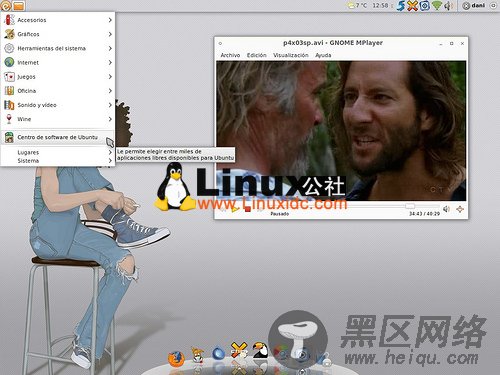The image size is (500, 375).
Task: Open Visualización menu in GNOME MPlayer
Action: pos(291,55)
